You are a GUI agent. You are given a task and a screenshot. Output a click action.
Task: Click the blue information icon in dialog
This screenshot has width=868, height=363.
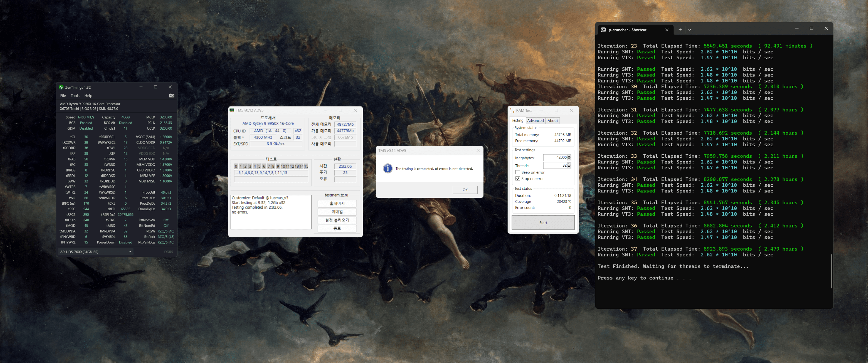[x=387, y=168]
